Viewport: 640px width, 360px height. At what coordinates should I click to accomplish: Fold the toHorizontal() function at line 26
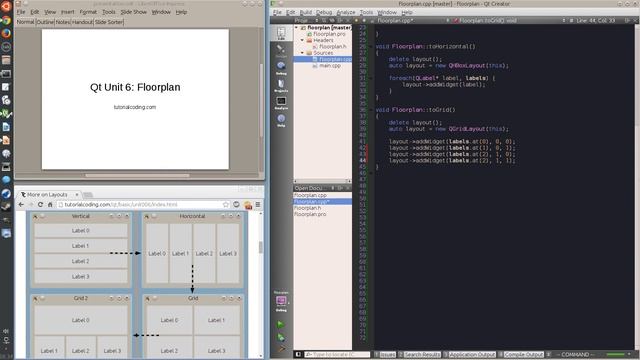[371, 47]
